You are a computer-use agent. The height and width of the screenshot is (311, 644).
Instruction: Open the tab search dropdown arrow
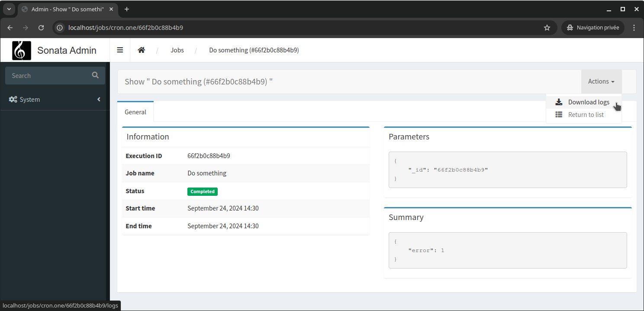point(9,9)
